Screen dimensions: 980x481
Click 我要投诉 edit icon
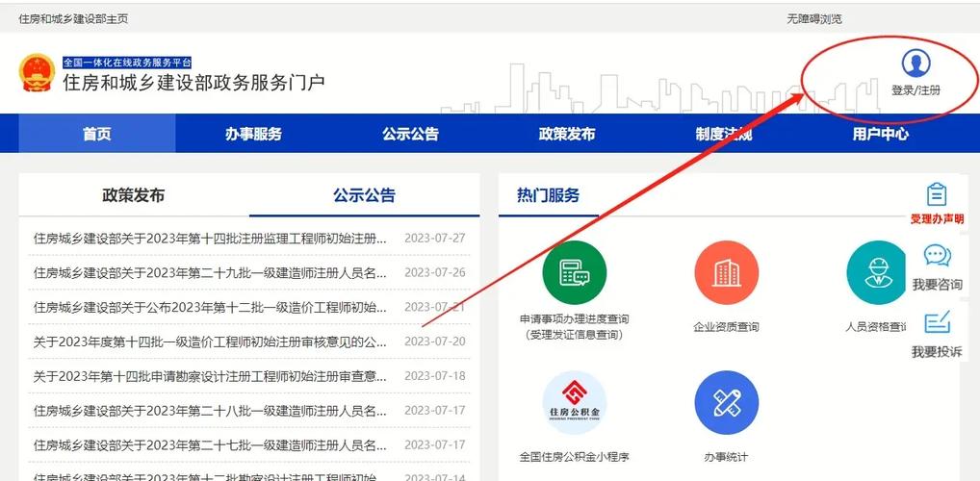937,321
